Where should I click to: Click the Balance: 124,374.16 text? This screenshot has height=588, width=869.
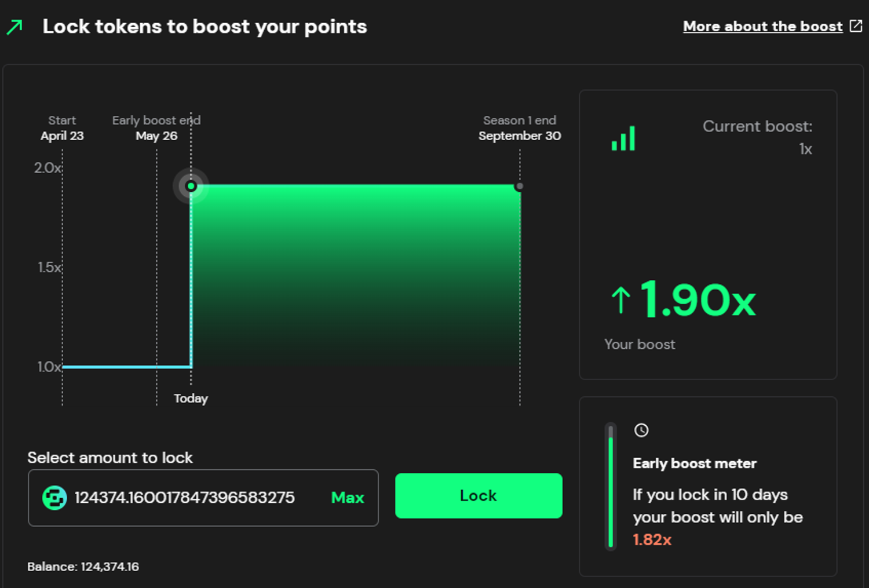pyautogui.click(x=83, y=567)
